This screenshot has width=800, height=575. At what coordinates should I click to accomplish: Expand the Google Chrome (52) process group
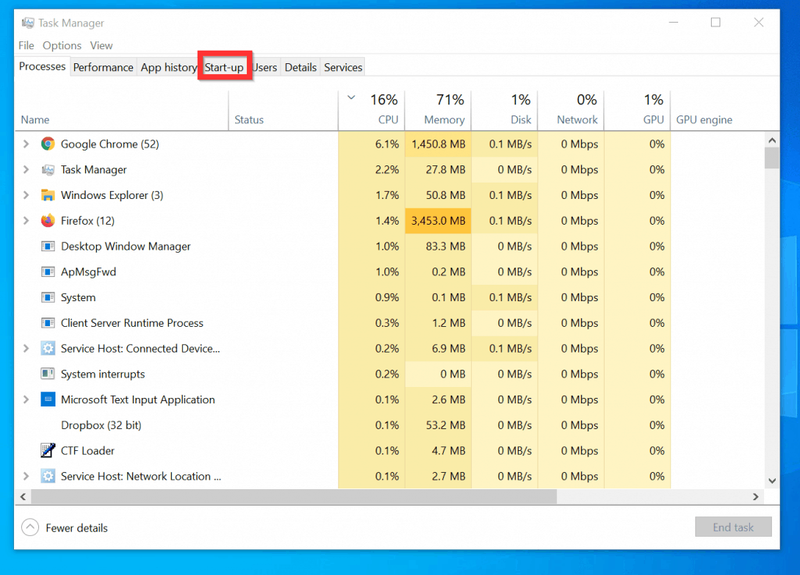click(x=26, y=144)
